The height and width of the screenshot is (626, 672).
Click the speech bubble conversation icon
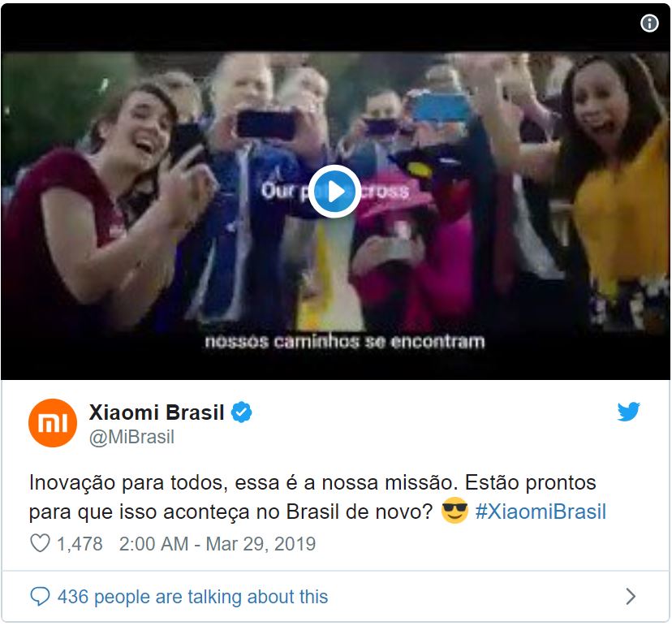coord(41,597)
